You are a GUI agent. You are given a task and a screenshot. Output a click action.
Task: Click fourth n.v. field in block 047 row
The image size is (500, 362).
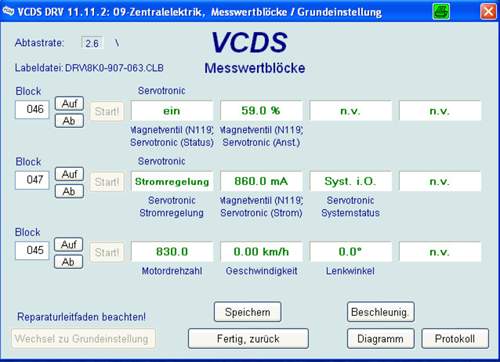click(440, 181)
